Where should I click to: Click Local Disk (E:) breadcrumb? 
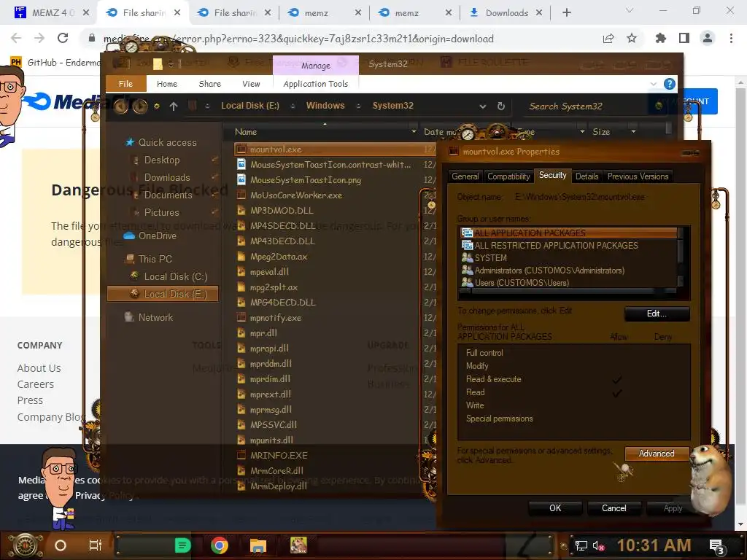click(250, 106)
